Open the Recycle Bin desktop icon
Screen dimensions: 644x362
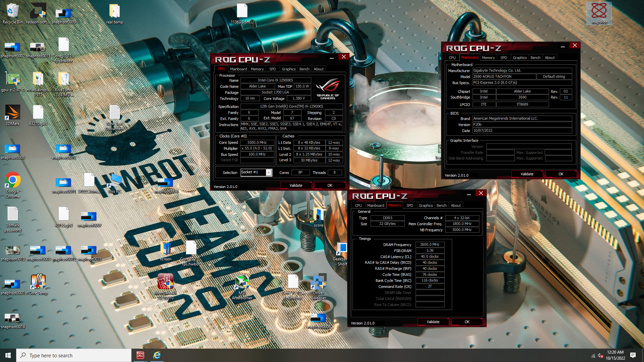click(12, 14)
